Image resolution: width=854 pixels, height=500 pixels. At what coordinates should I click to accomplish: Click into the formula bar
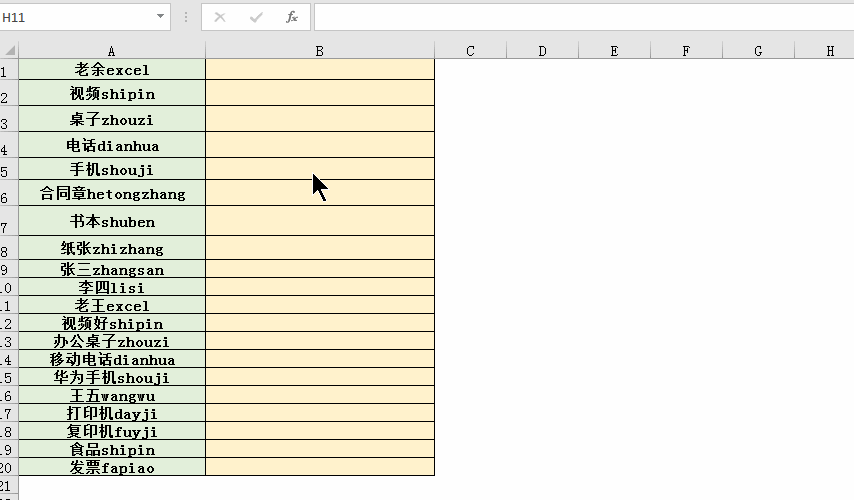tap(584, 17)
